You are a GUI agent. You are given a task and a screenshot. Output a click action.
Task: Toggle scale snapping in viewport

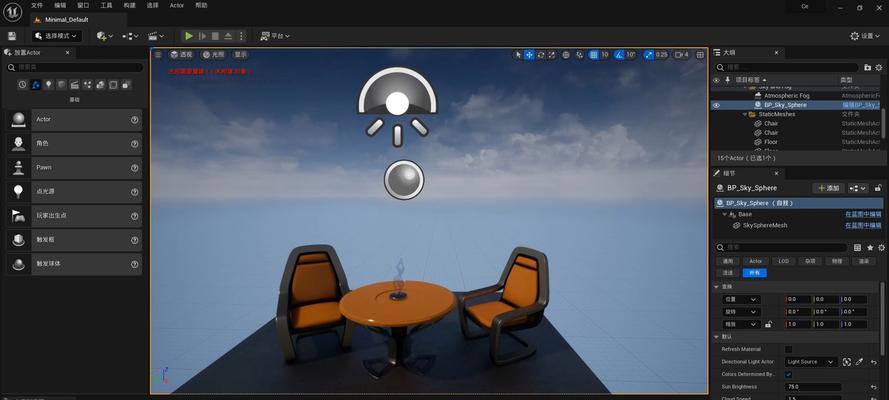point(648,55)
